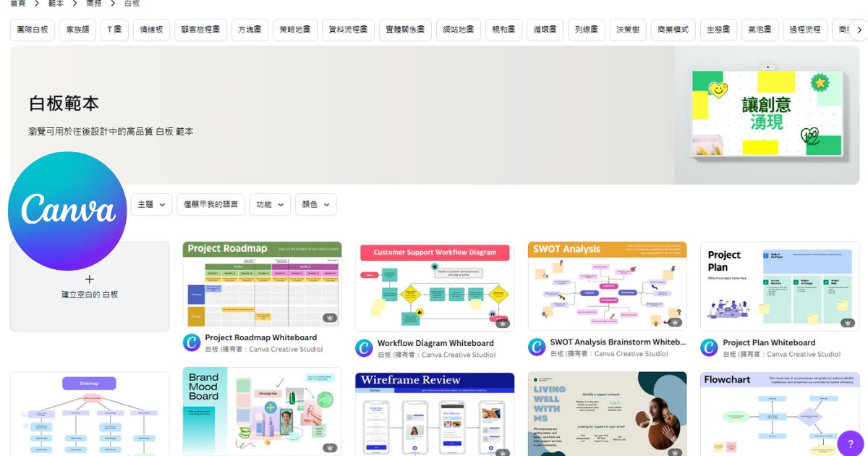Click the help question mark button
The width and height of the screenshot is (868, 456).
850,443
